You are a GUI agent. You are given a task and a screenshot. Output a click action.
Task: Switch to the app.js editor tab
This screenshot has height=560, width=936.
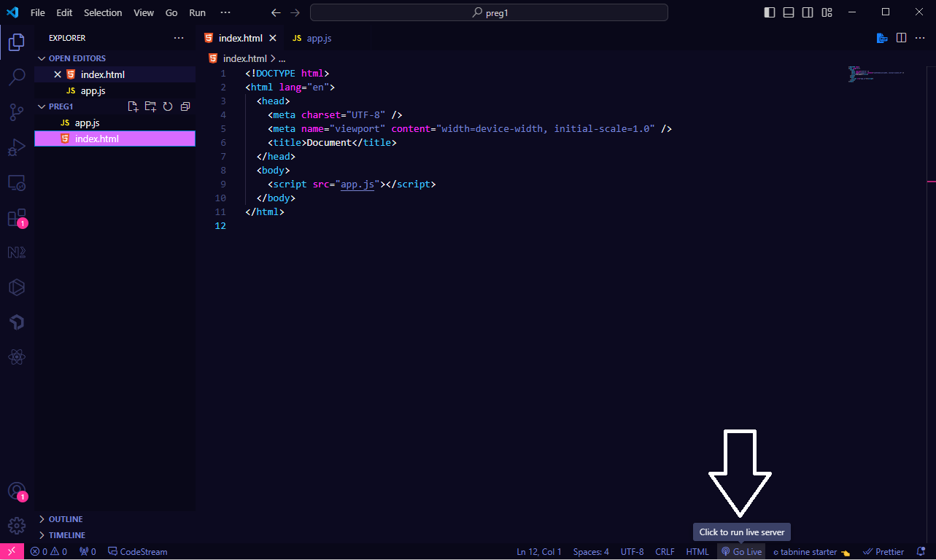312,38
